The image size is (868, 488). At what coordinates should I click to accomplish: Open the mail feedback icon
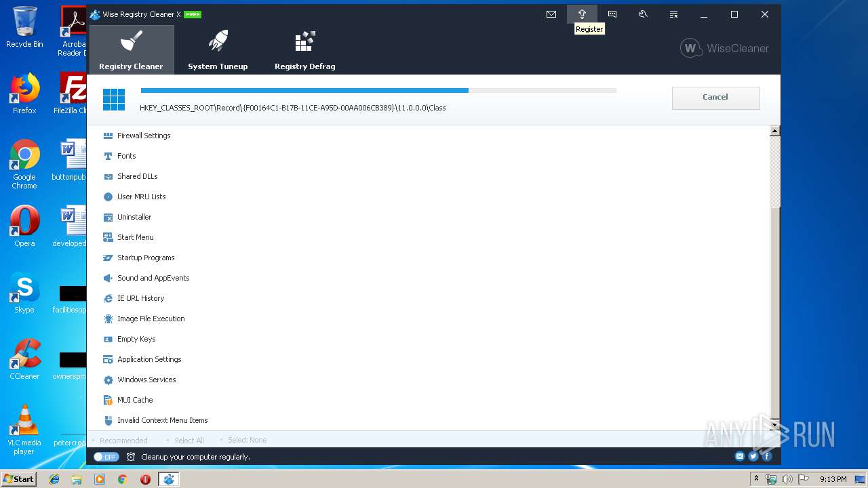pyautogui.click(x=551, y=14)
